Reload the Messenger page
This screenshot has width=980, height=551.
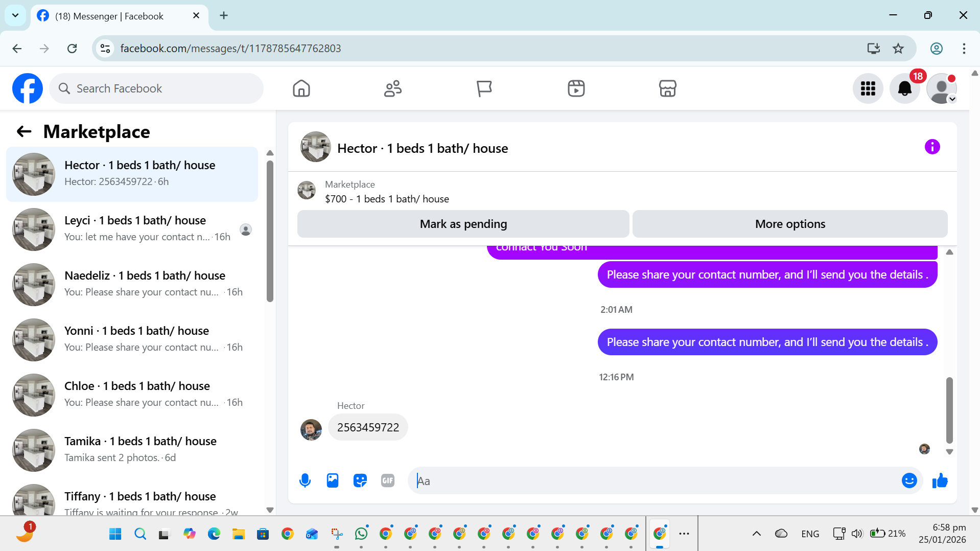tap(72, 49)
